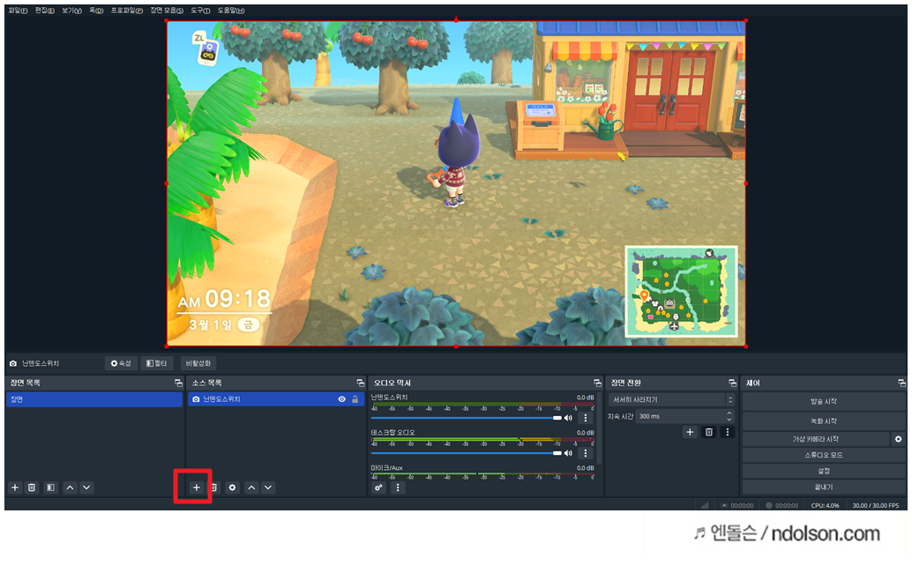Open 닌텐도스위치 audio options menu
This screenshot has width=912, height=588.
click(x=585, y=418)
